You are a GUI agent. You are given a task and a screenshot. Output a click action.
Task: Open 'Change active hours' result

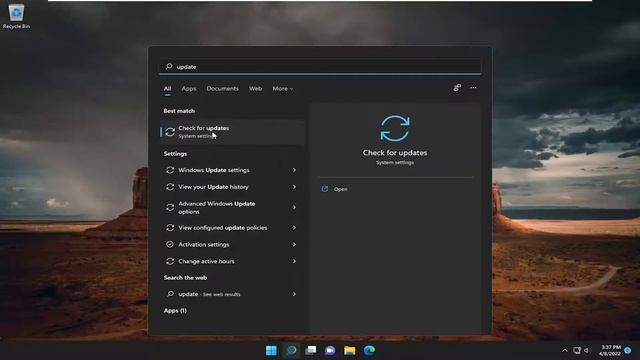tap(232, 261)
